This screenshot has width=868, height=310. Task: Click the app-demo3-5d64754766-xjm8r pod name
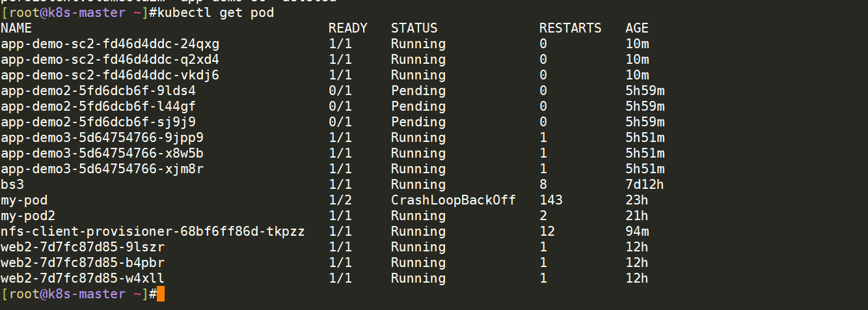pos(102,169)
